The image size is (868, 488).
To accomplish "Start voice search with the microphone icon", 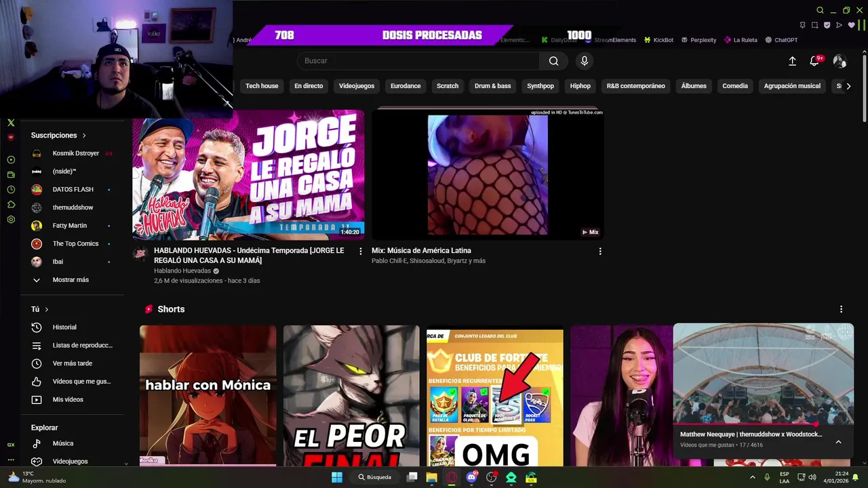I will 585,61.
